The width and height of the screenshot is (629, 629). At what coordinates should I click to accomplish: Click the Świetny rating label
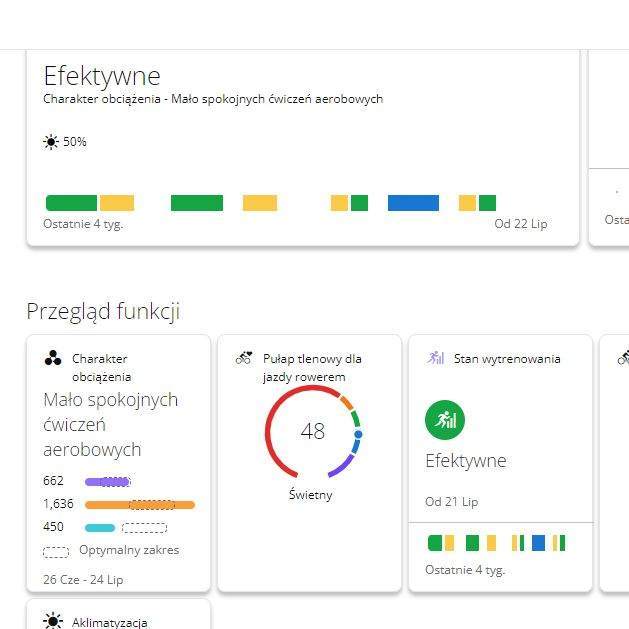(x=310, y=495)
